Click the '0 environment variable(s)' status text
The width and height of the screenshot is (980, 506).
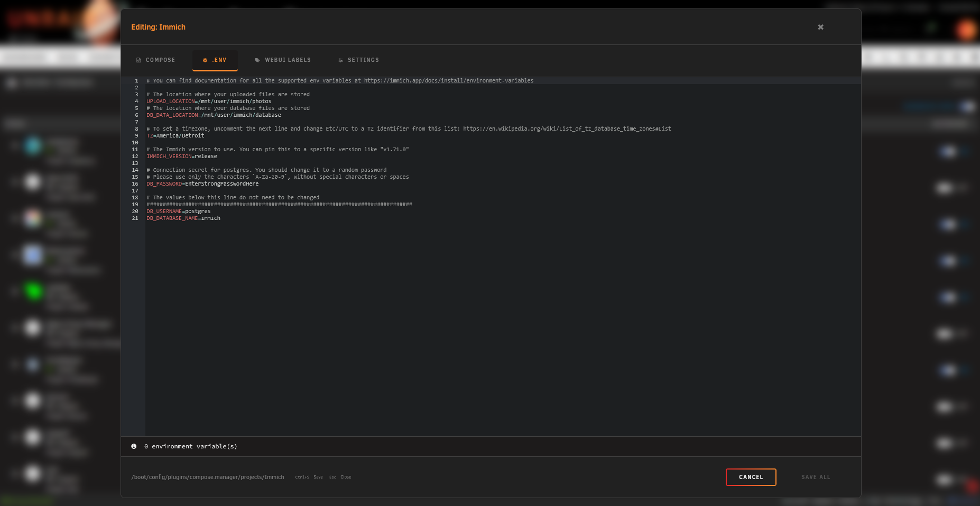coord(190,447)
